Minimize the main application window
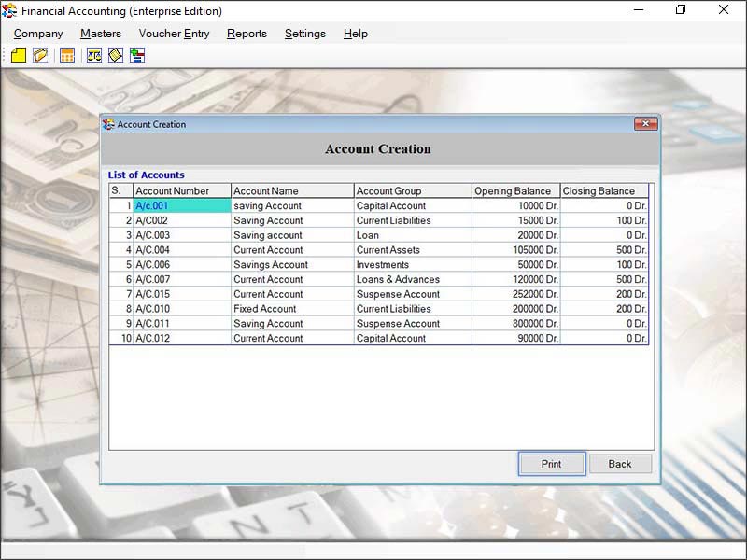The height and width of the screenshot is (560, 747). point(639,10)
